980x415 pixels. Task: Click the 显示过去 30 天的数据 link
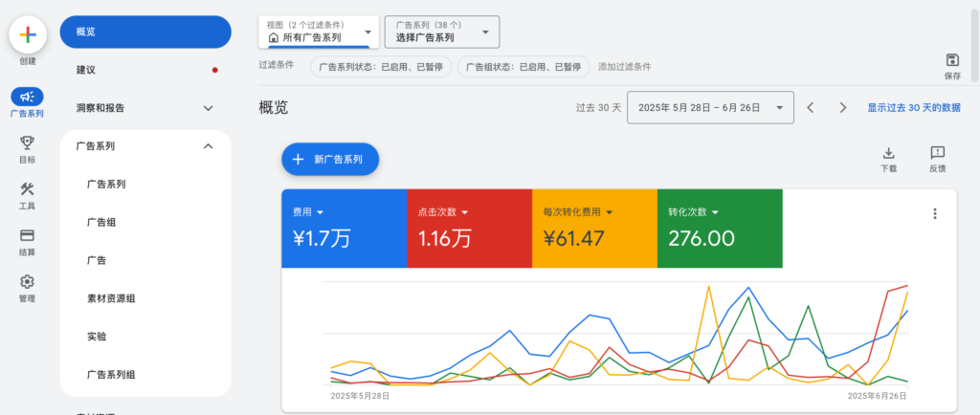pos(914,107)
